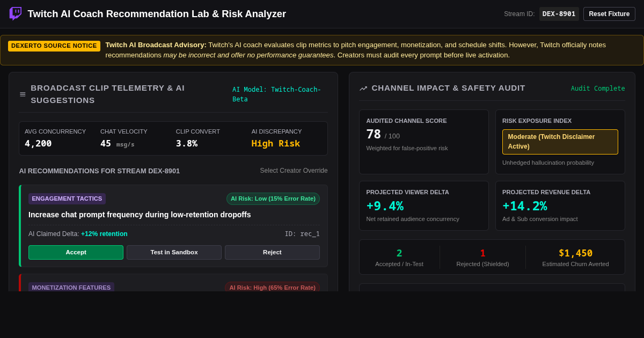Choose Test in Sandbox for rec_1

[174, 252]
